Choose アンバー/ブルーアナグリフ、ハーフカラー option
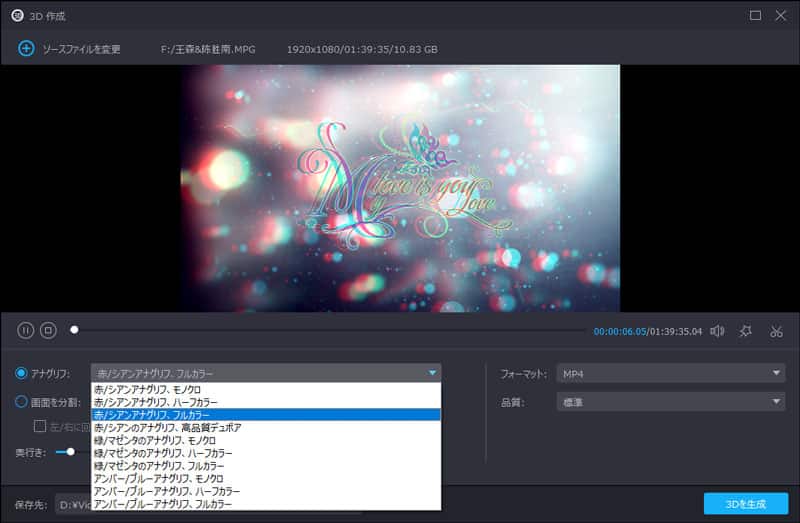 pos(266,491)
